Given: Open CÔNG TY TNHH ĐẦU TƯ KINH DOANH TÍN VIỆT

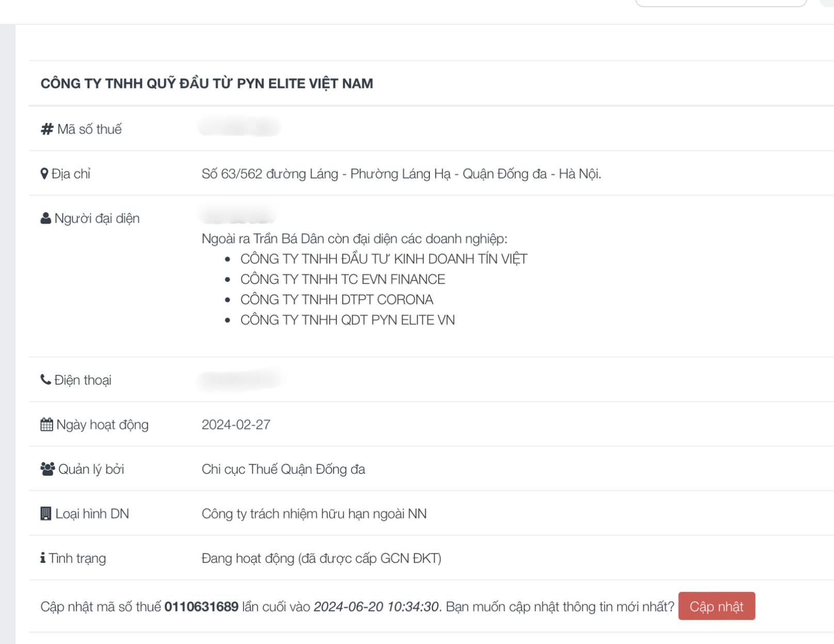Looking at the screenshot, I should pyautogui.click(x=383, y=259).
